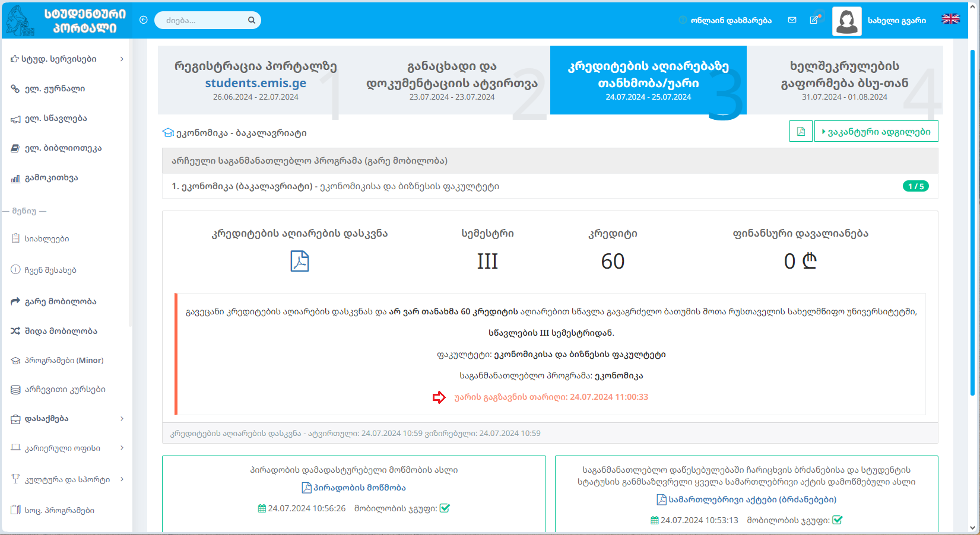Open credit recognition conclusion PDF icon
The height and width of the screenshot is (535, 980).
point(300,261)
